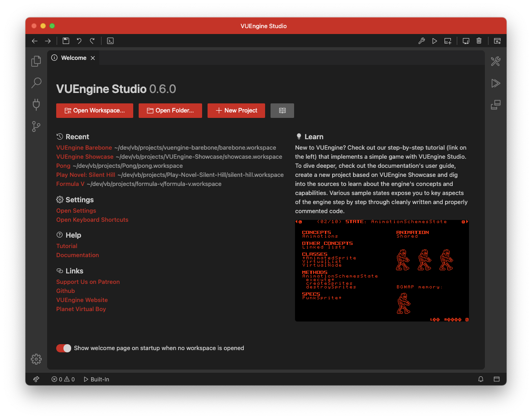Open recent Play Novel: Silent Hill
The image size is (532, 419).
pos(86,175)
